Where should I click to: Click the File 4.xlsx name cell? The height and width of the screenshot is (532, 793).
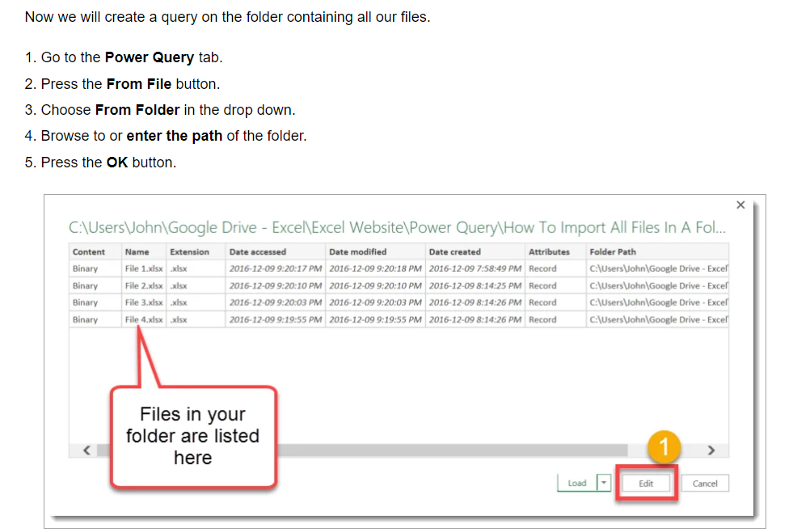pyautogui.click(x=144, y=319)
